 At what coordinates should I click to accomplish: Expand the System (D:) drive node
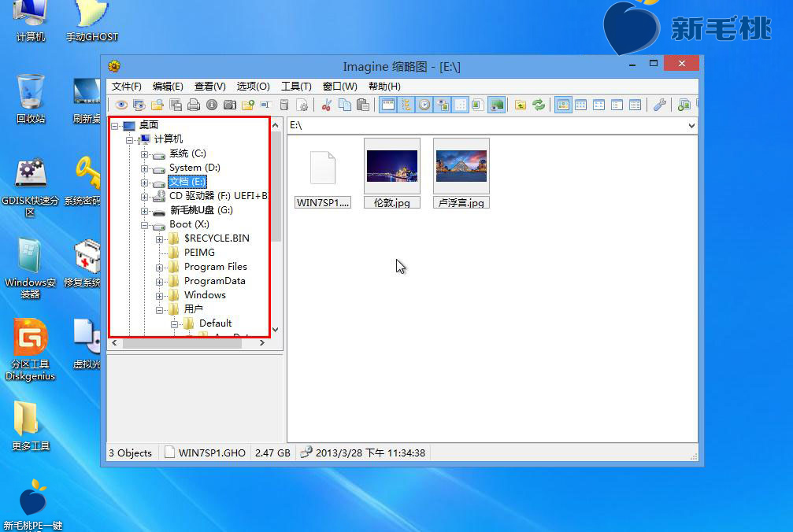[144, 168]
